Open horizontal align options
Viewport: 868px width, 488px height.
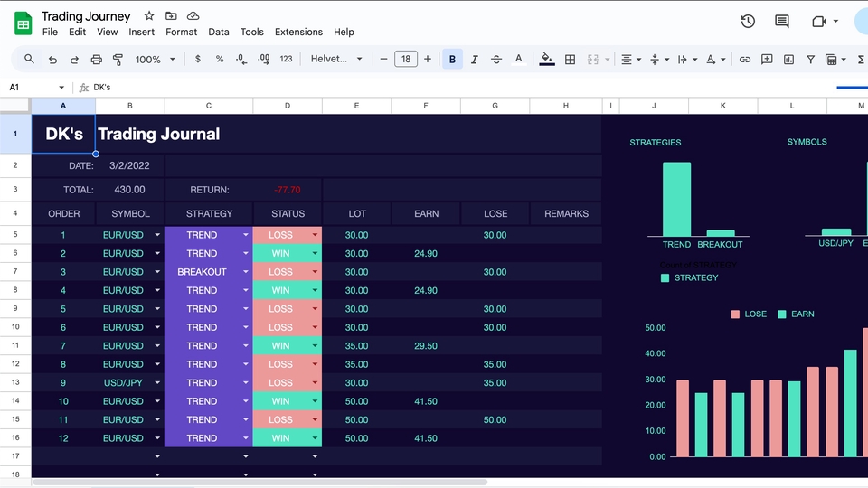click(630, 60)
